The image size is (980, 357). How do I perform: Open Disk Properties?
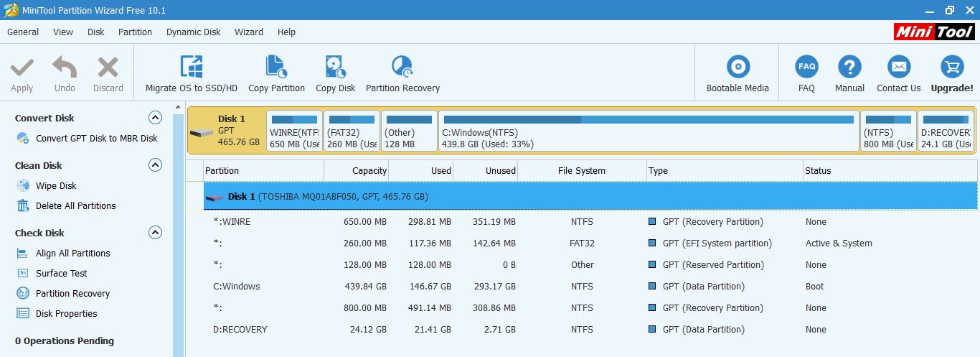(67, 313)
